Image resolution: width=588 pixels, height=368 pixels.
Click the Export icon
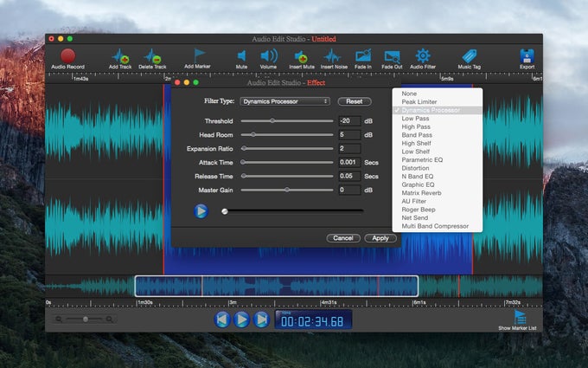[527, 55]
